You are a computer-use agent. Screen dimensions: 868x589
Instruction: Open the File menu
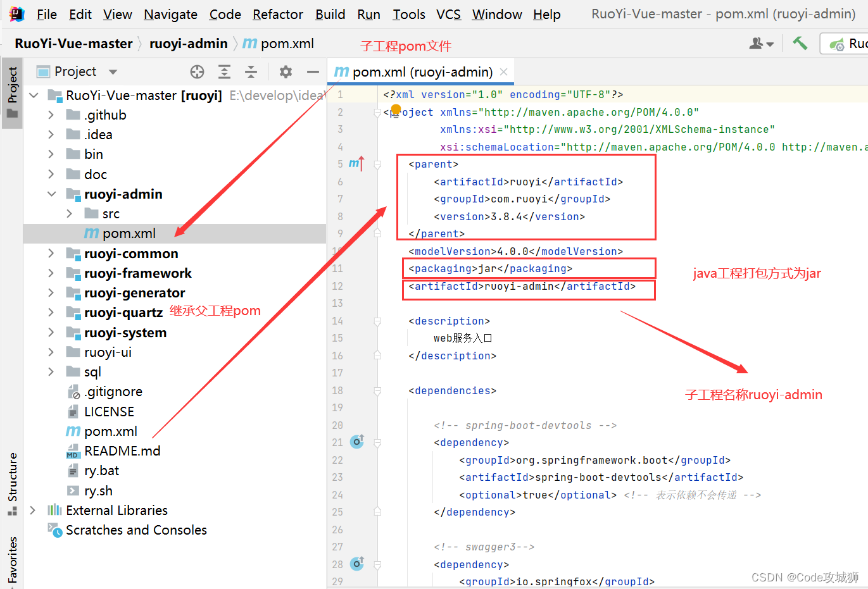point(47,14)
